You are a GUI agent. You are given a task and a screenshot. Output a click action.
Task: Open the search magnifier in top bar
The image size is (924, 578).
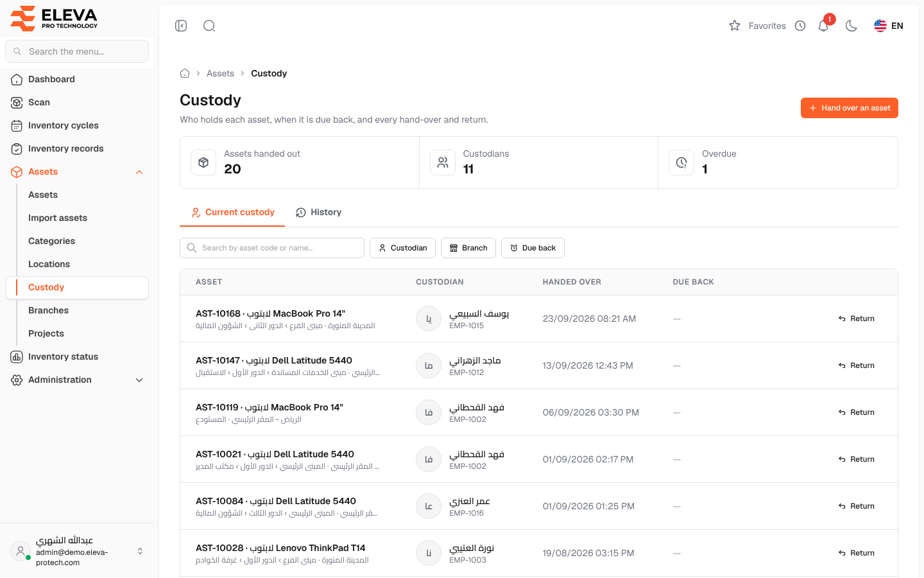pyautogui.click(x=209, y=26)
